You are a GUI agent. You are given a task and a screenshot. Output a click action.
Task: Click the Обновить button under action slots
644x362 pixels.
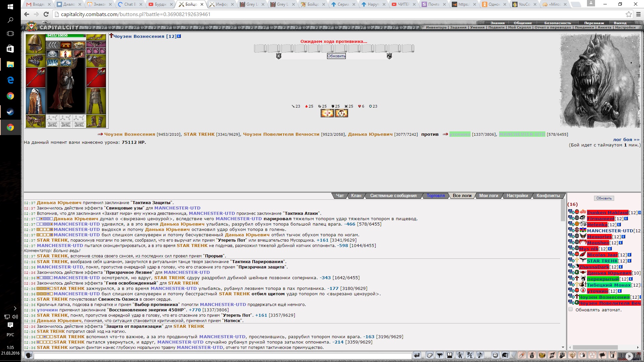point(336,56)
